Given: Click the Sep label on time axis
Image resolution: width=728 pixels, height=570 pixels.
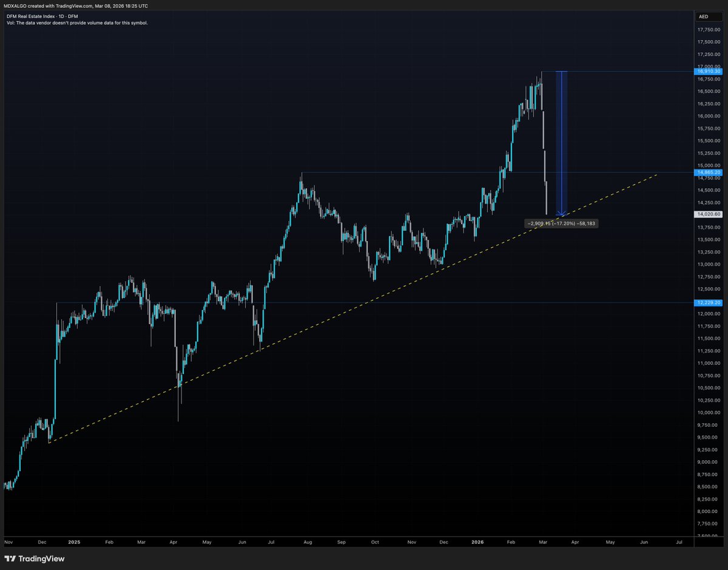Looking at the screenshot, I should pyautogui.click(x=341, y=541).
